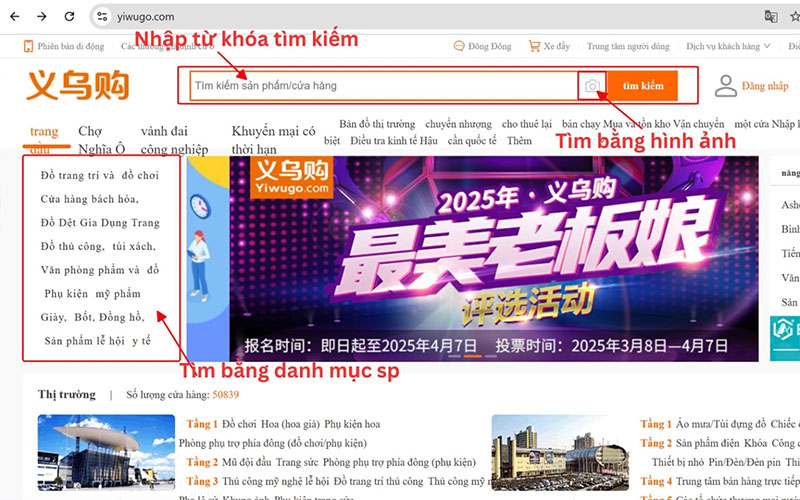Open Điều tra kinh tế Hậu link
This screenshot has height=500, width=800.
click(393, 141)
